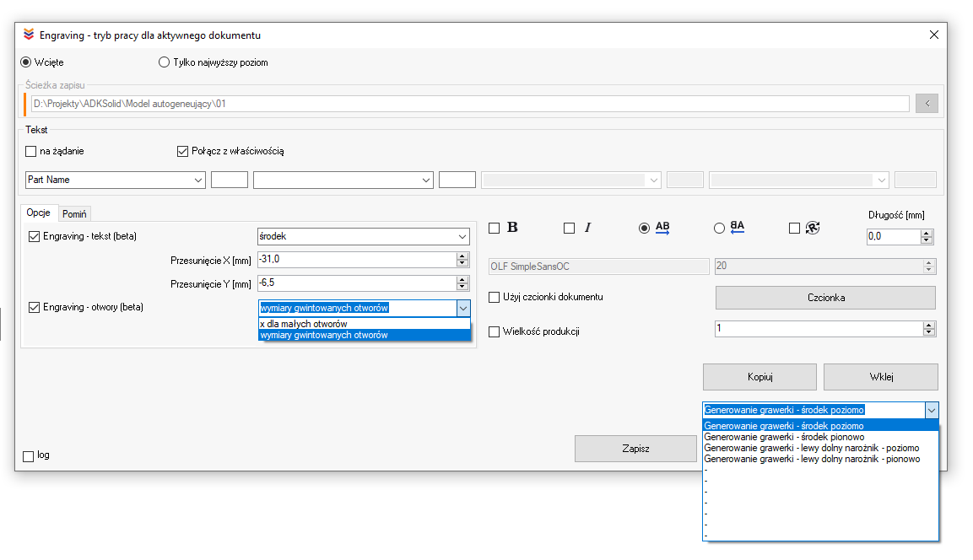
Task: Click the small text box after second dropdown
Action: 457,180
